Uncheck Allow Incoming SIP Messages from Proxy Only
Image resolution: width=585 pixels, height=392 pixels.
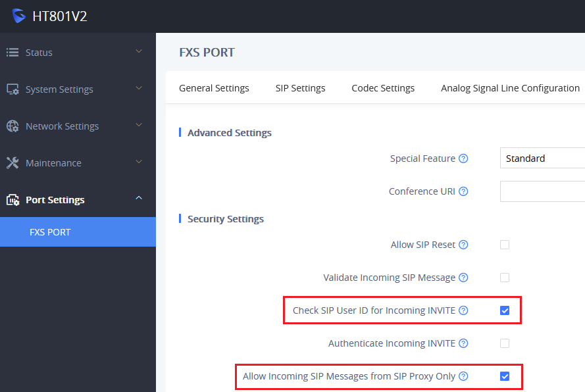point(505,376)
